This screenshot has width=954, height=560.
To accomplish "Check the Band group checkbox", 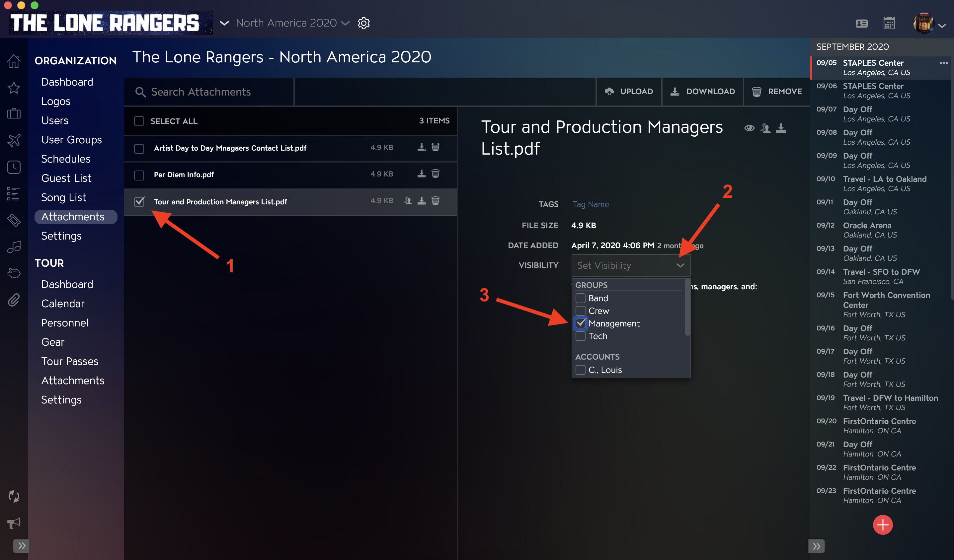I will click(580, 298).
